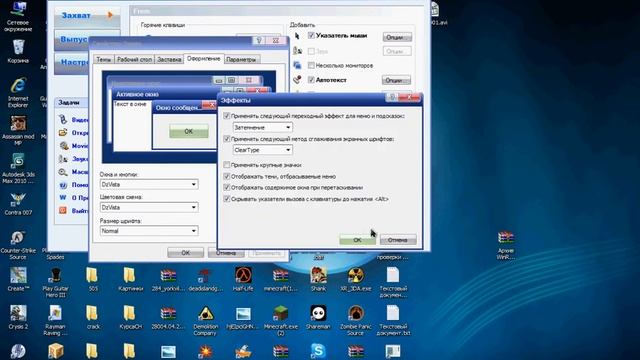Open the Захват section in the sidebar
640x360 pixels.
pos(87,16)
